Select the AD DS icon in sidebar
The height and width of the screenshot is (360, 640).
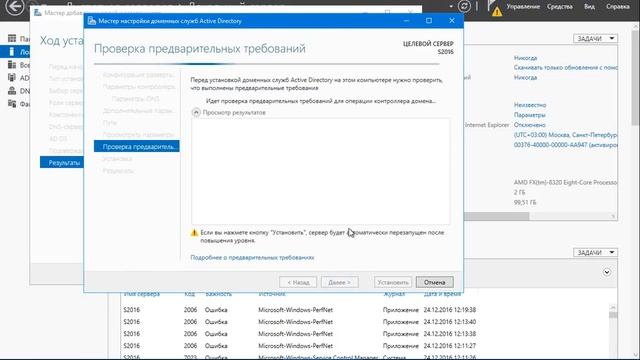(x=12, y=78)
